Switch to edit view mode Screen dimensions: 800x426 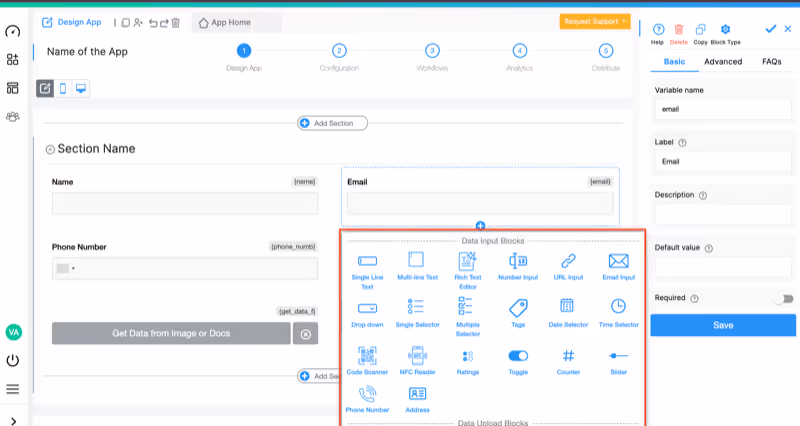click(x=45, y=88)
